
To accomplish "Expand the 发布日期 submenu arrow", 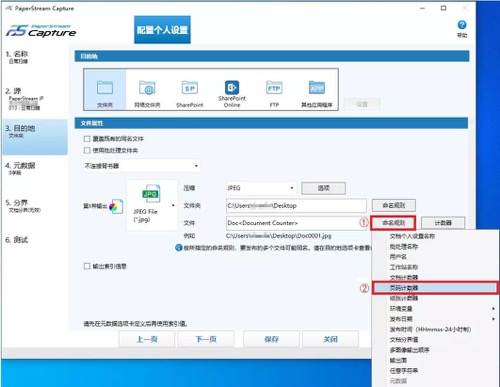I will [493, 319].
